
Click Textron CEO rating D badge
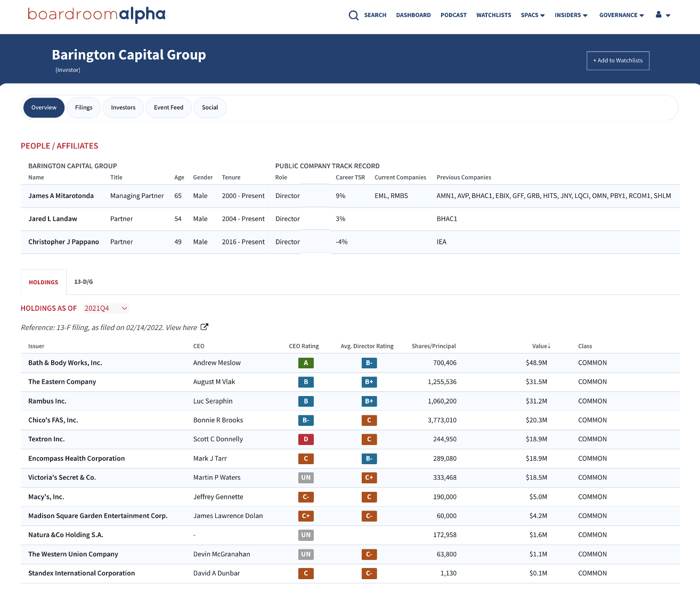coord(306,440)
